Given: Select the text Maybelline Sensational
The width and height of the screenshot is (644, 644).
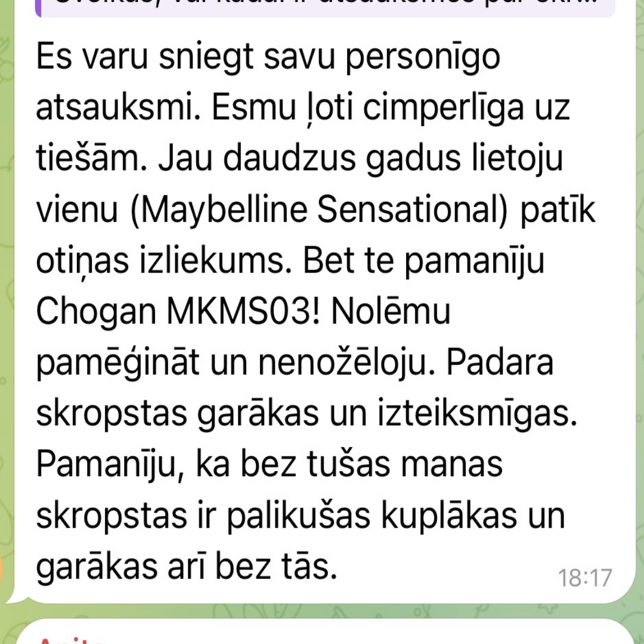Looking at the screenshot, I should click(318, 210).
